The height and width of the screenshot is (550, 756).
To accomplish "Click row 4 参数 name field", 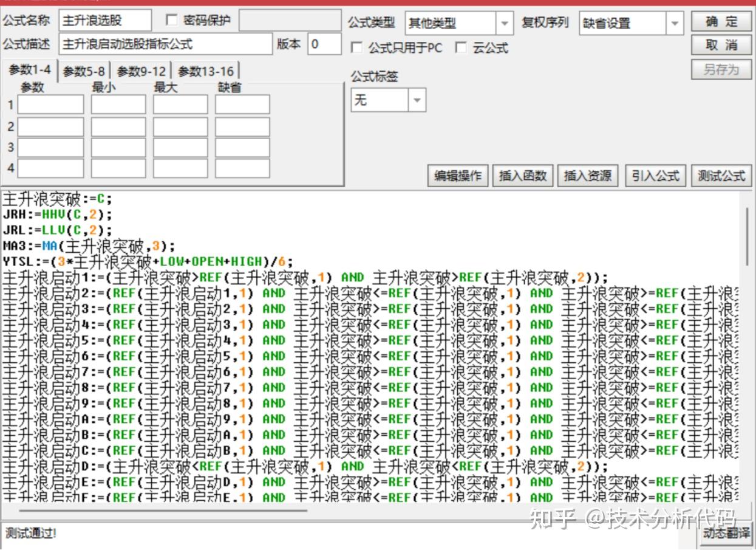I will click(50, 168).
